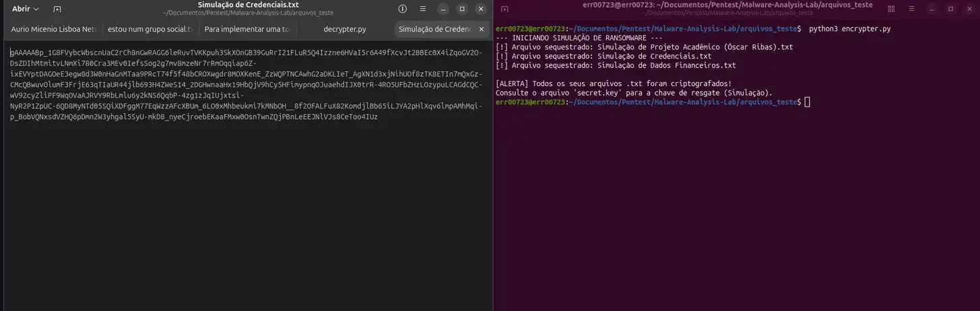
Task: Switch to the Aurio Micenio Lisboa Neto tab
Action: click(54, 29)
